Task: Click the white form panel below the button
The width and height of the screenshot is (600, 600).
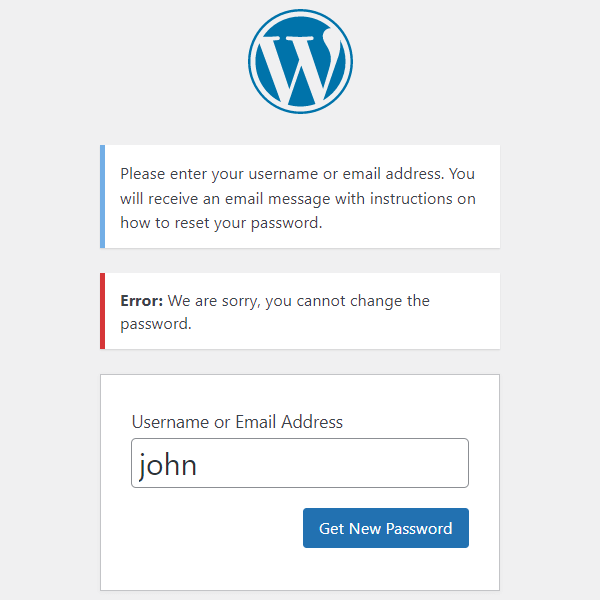Action: click(x=300, y=570)
